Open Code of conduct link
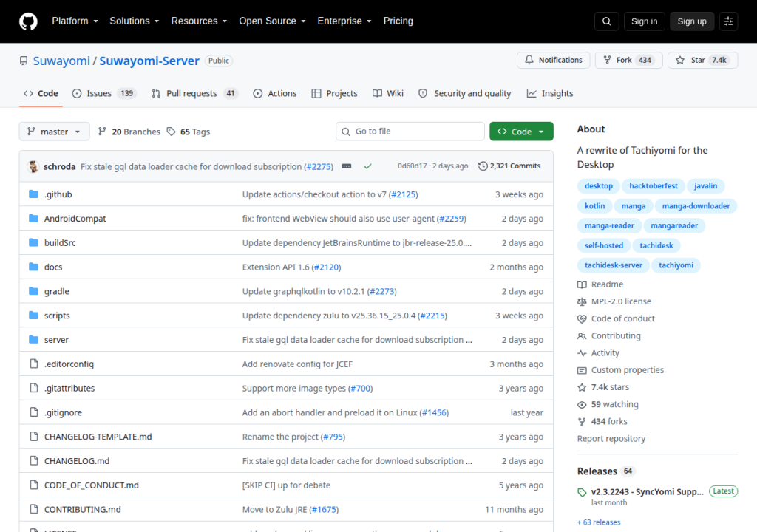Screen dimensions: 757x532 click(x=616, y=318)
